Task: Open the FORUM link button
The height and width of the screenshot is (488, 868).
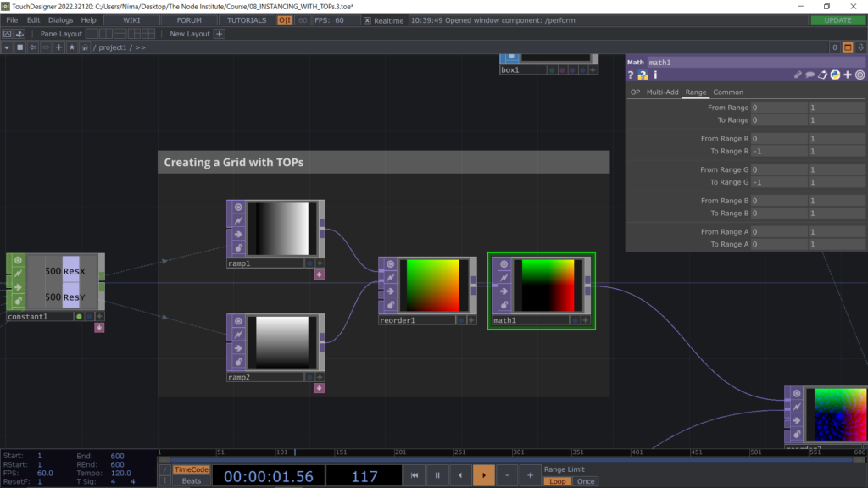Action: pos(189,20)
